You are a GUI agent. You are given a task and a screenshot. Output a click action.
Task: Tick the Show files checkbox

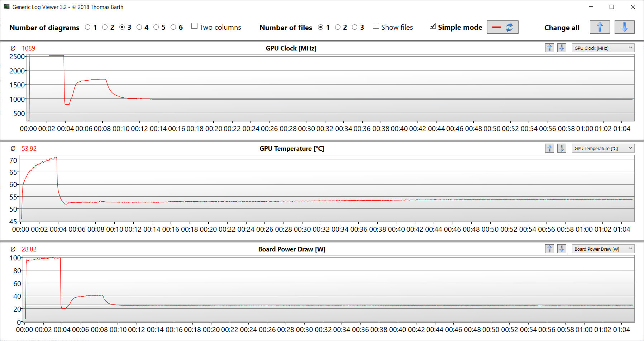[x=376, y=26]
